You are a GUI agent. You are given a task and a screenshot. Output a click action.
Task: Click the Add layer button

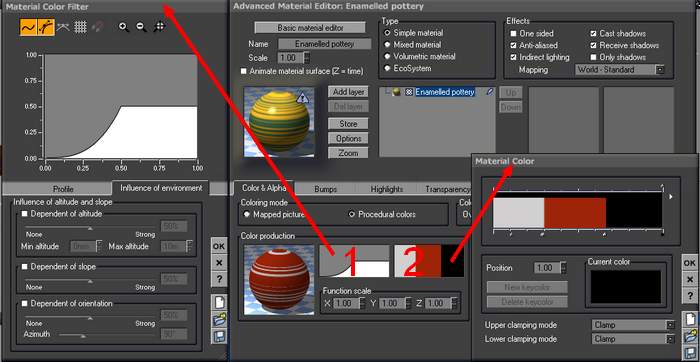349,92
